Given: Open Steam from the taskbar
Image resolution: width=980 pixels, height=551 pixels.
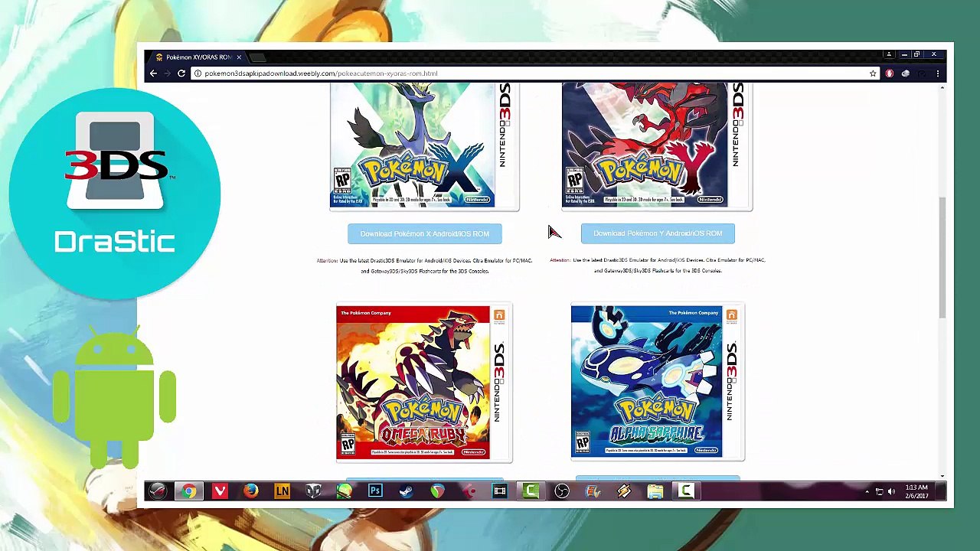Looking at the screenshot, I should 406,491.
